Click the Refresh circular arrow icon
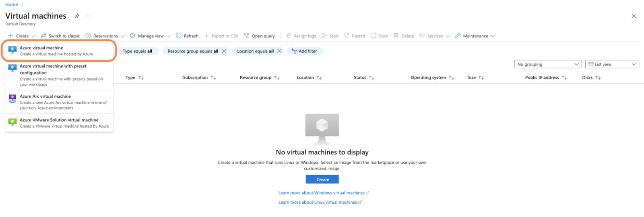 (x=178, y=36)
